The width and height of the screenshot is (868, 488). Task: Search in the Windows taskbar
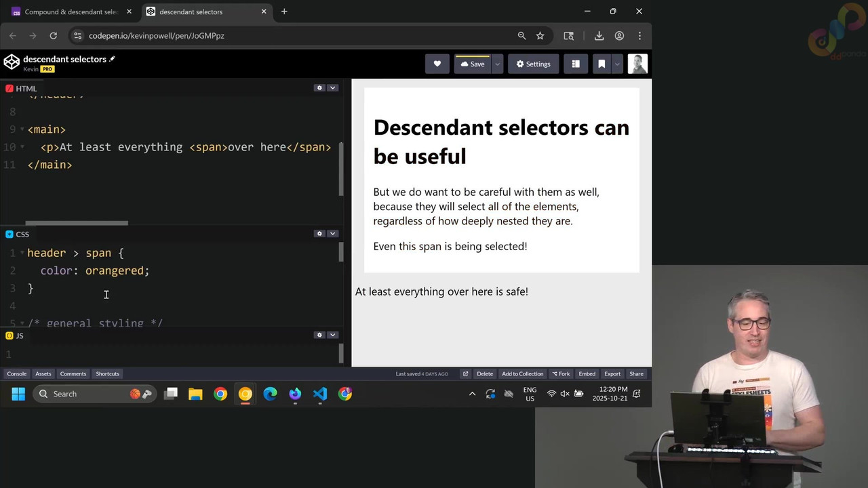pos(94,394)
